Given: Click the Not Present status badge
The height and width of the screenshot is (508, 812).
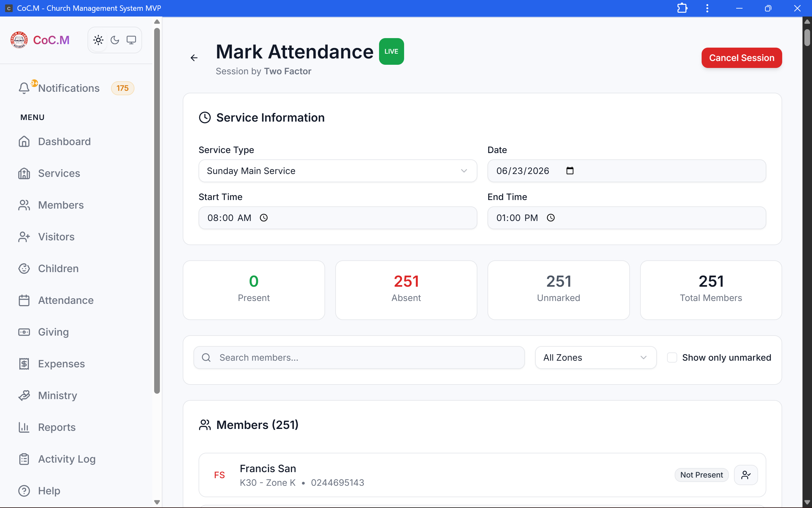Looking at the screenshot, I should point(701,475).
